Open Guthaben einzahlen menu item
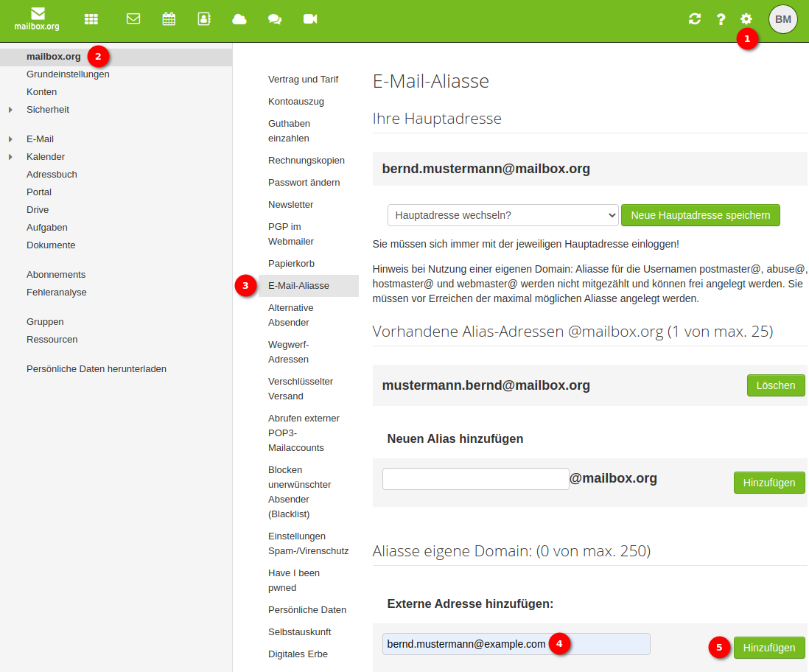The image size is (809, 672). pos(289,130)
